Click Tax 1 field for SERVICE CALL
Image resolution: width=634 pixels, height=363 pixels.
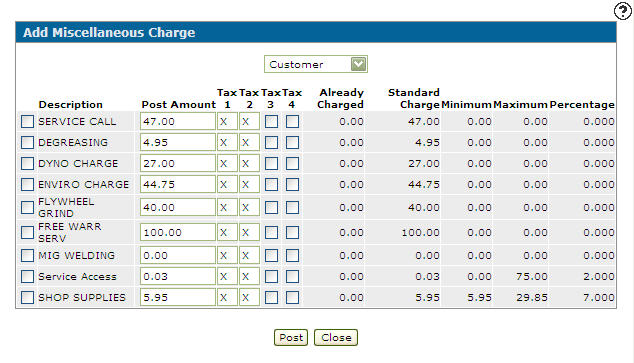click(227, 121)
